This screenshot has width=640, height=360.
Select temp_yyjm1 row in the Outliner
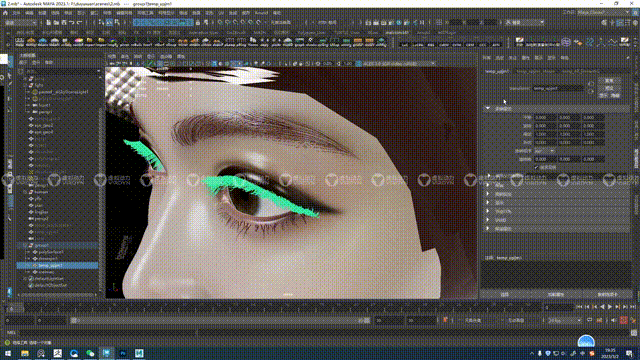[58, 266]
